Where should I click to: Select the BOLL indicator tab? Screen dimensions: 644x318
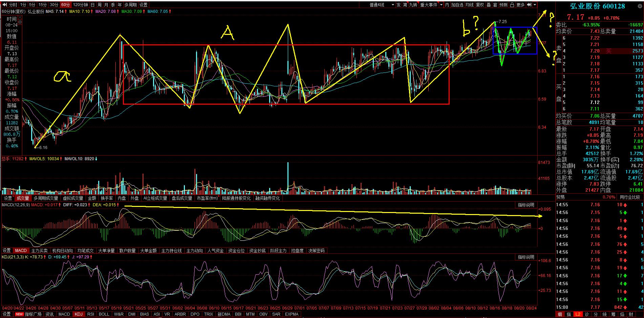(104, 314)
